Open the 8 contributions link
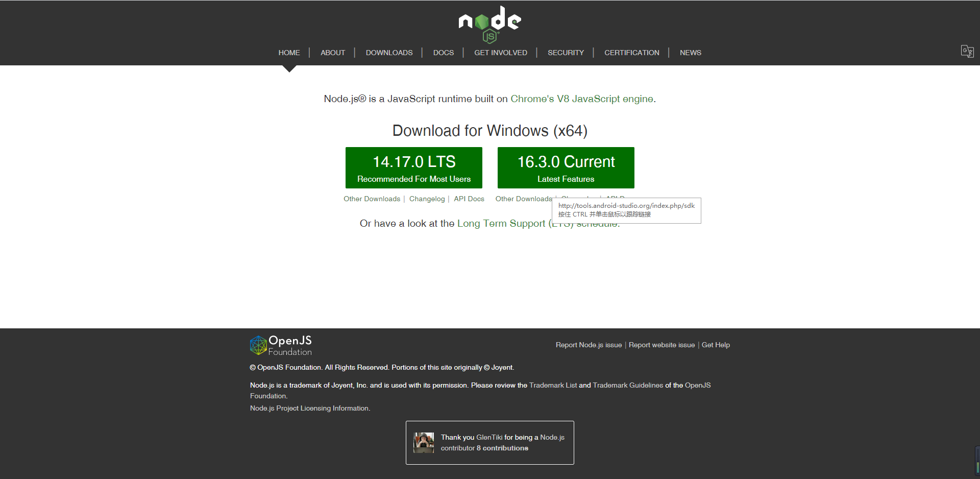980x479 pixels. pyautogui.click(x=502, y=448)
